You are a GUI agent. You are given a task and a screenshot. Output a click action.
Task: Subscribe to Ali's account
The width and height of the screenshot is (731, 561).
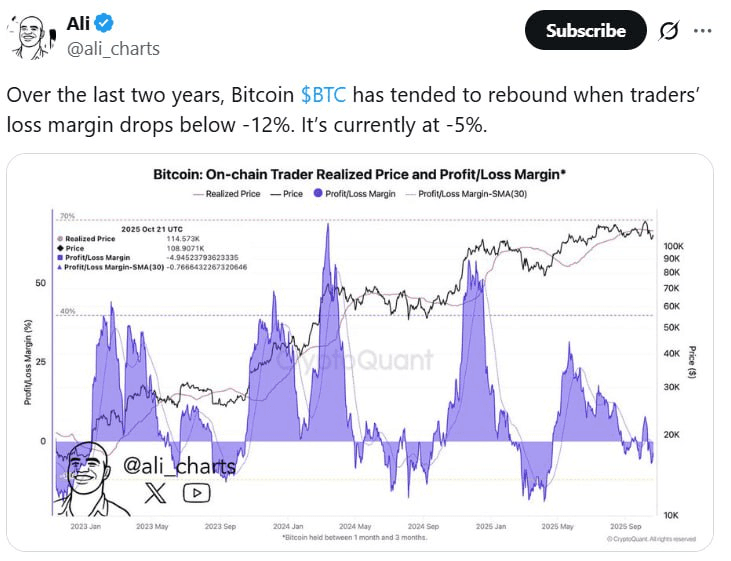coord(585,31)
